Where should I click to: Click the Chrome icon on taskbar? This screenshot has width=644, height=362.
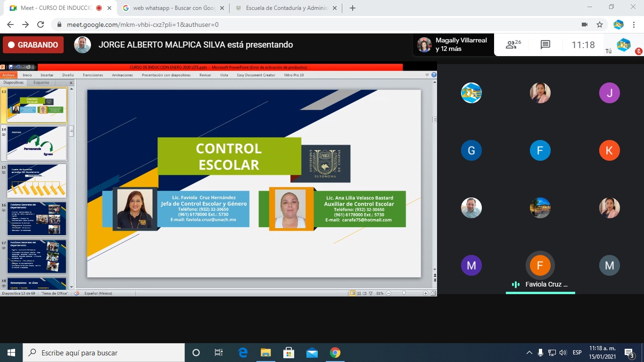click(x=335, y=353)
